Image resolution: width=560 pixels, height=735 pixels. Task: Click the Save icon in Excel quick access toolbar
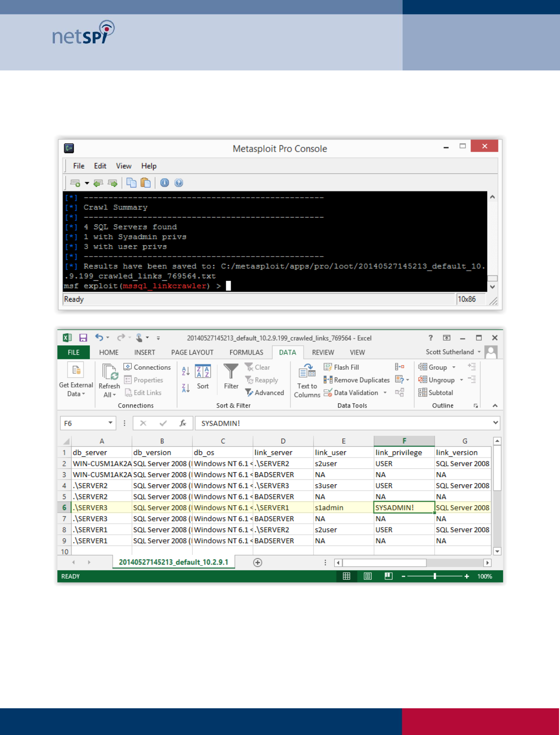83,338
